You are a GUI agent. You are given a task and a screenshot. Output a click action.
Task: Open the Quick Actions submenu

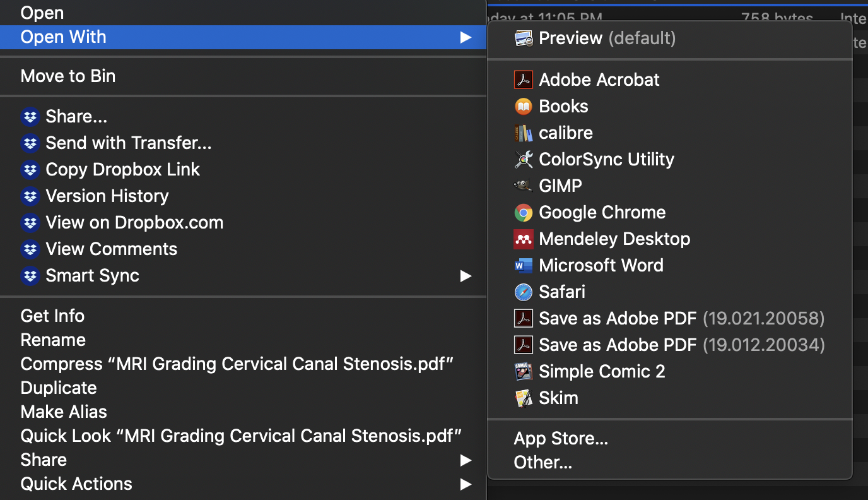pos(466,484)
